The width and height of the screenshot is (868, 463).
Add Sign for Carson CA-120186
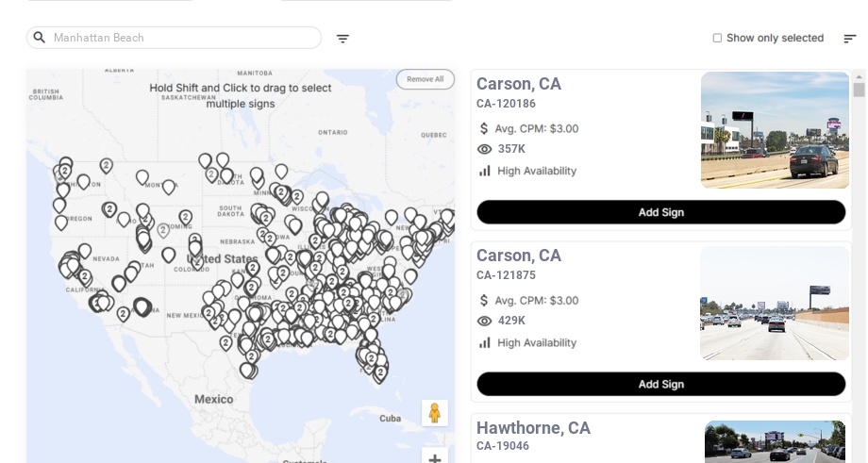[x=660, y=212]
